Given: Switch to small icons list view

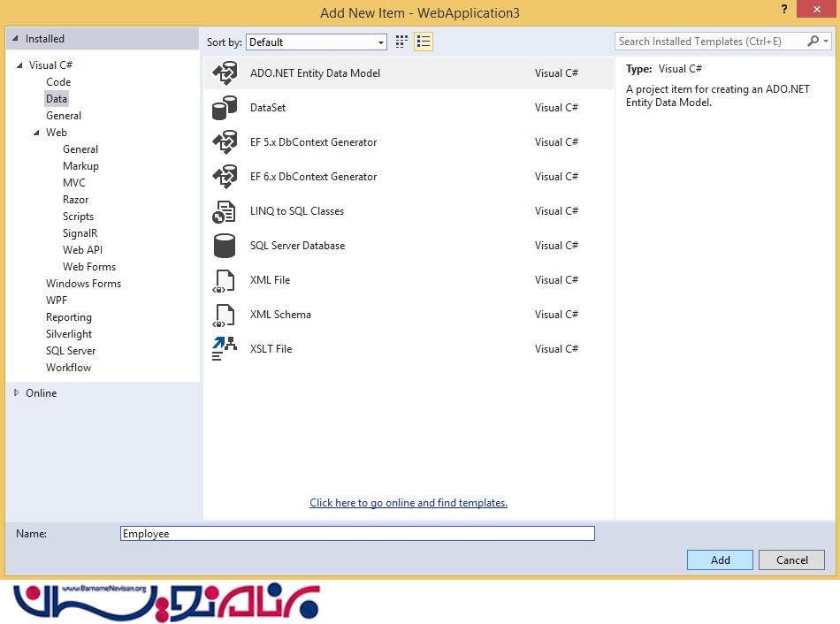Looking at the screenshot, I should (x=424, y=42).
